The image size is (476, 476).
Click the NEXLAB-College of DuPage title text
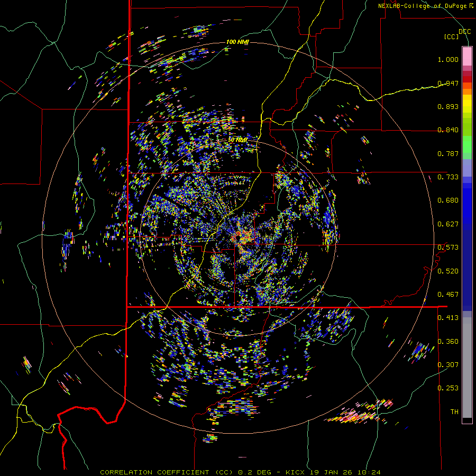tap(423, 6)
